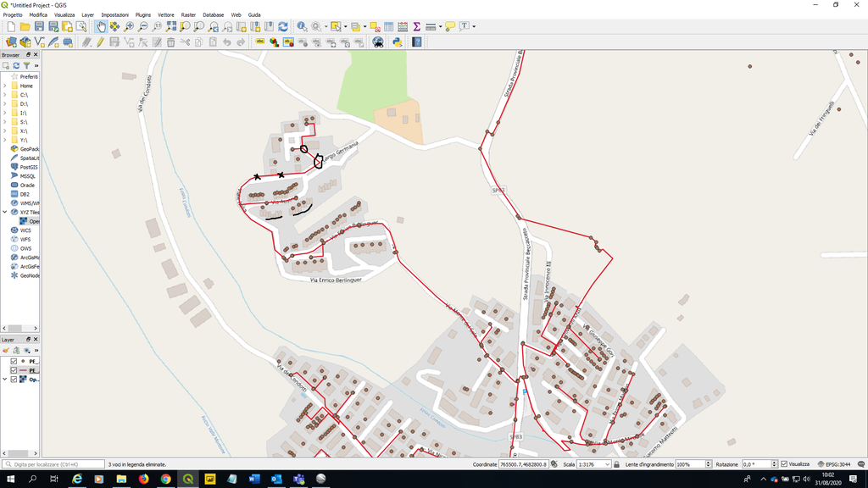Viewport: 868px width, 488px height.
Task: Click the Save Project icon
Action: tap(40, 27)
